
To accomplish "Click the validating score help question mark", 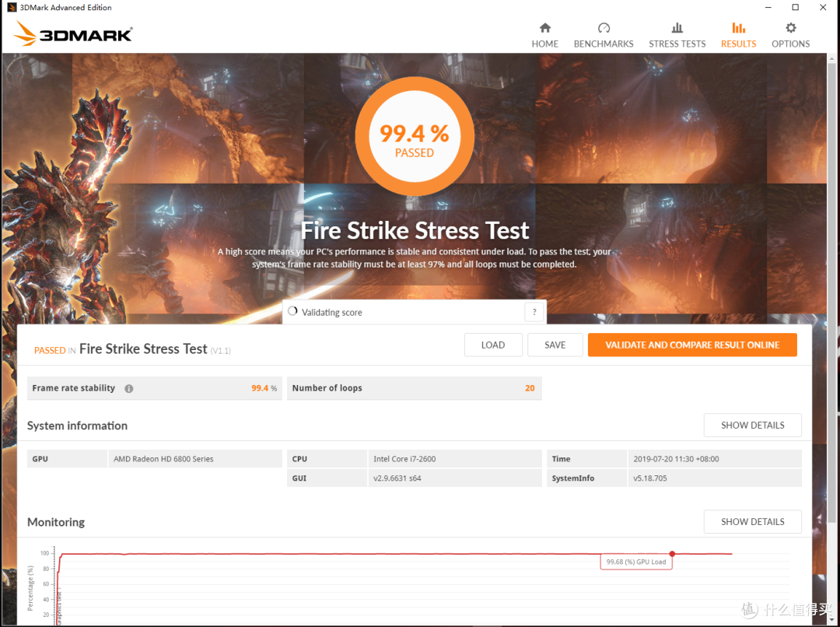I will tap(534, 312).
